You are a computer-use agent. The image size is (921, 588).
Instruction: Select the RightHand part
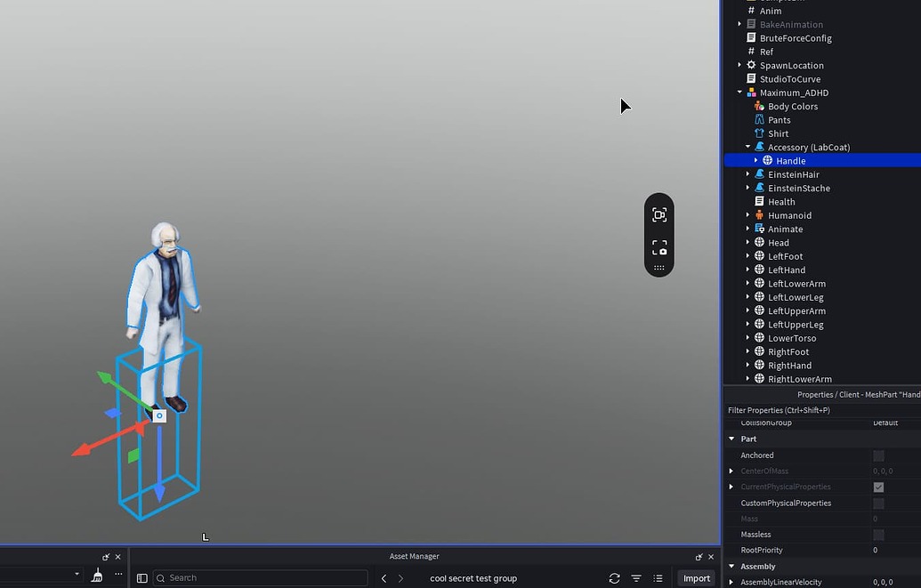pos(789,366)
